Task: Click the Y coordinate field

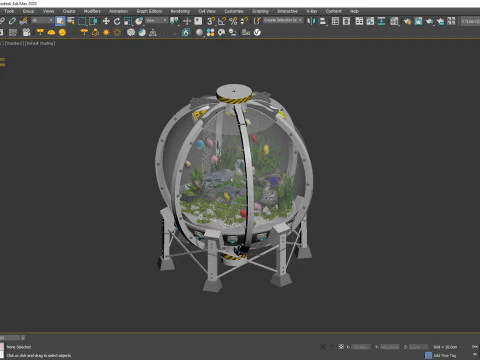Action: click(390, 347)
